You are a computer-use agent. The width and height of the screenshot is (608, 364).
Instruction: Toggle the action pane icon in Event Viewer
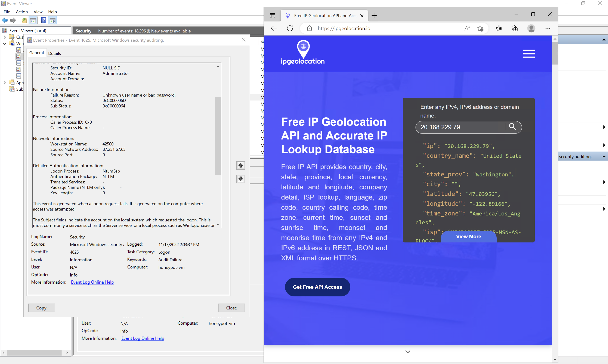point(52,20)
